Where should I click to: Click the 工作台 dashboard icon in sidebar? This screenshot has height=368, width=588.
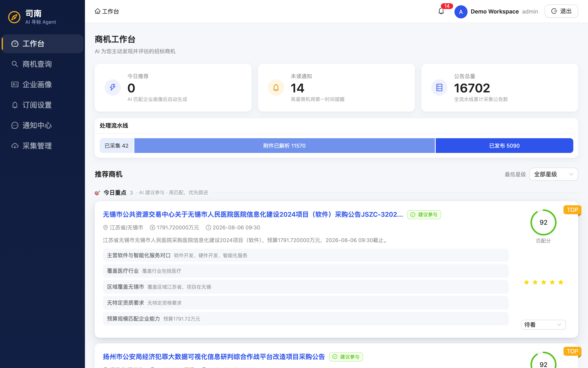click(15, 44)
